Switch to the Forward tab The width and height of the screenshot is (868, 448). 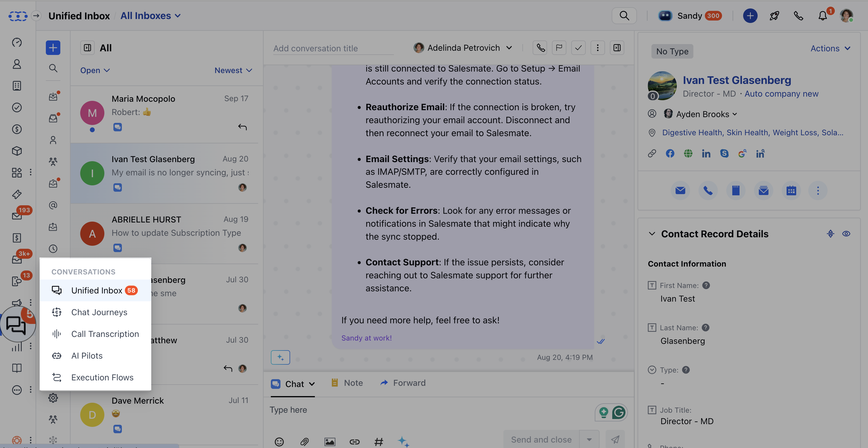[403, 383]
